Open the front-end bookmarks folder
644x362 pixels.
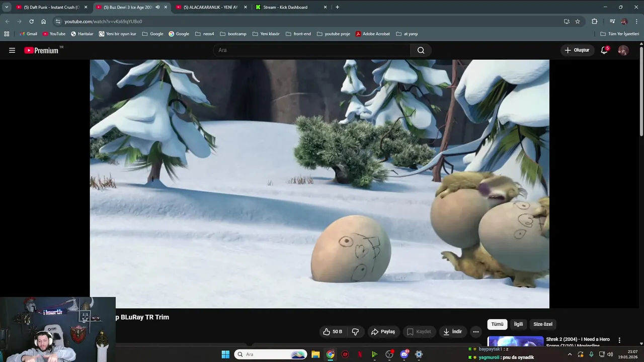click(x=298, y=34)
